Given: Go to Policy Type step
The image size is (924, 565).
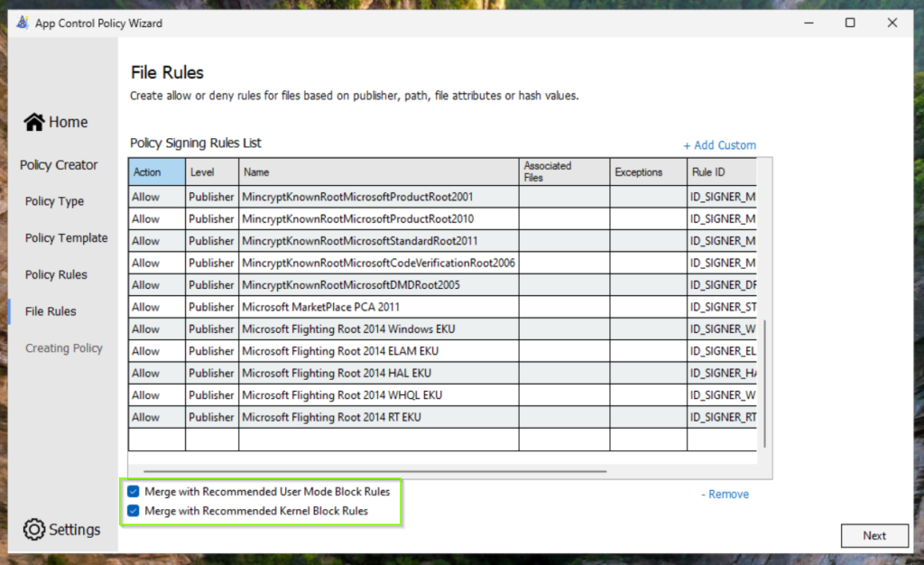Looking at the screenshot, I should point(54,201).
